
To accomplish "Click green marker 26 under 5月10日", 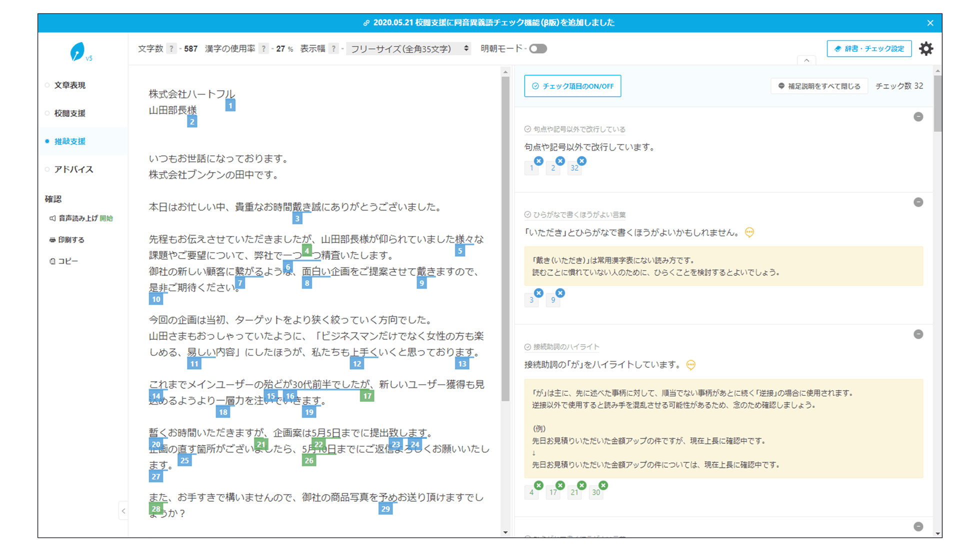I will coord(309,460).
